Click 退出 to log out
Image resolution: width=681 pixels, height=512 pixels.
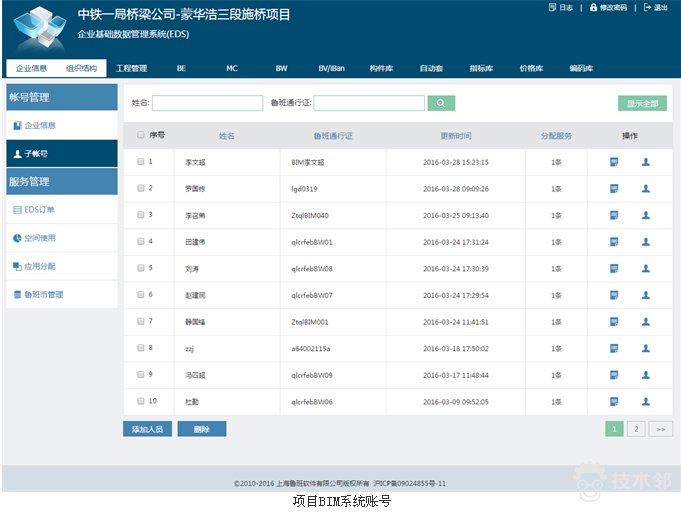click(657, 7)
